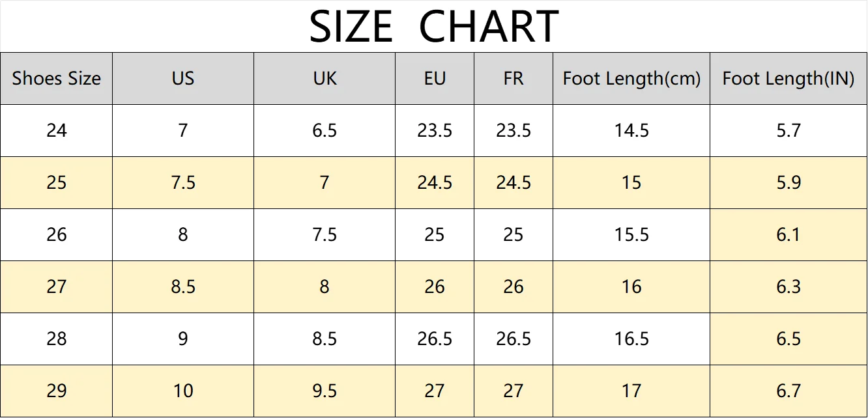This screenshot has width=868, height=418.
Task: Select the FR column header
Action: (514, 79)
